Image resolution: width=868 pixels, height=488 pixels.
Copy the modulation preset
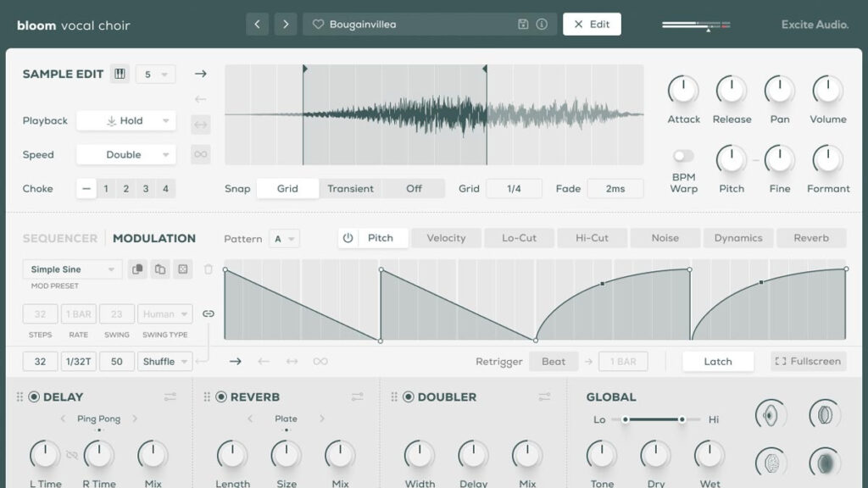(x=137, y=269)
